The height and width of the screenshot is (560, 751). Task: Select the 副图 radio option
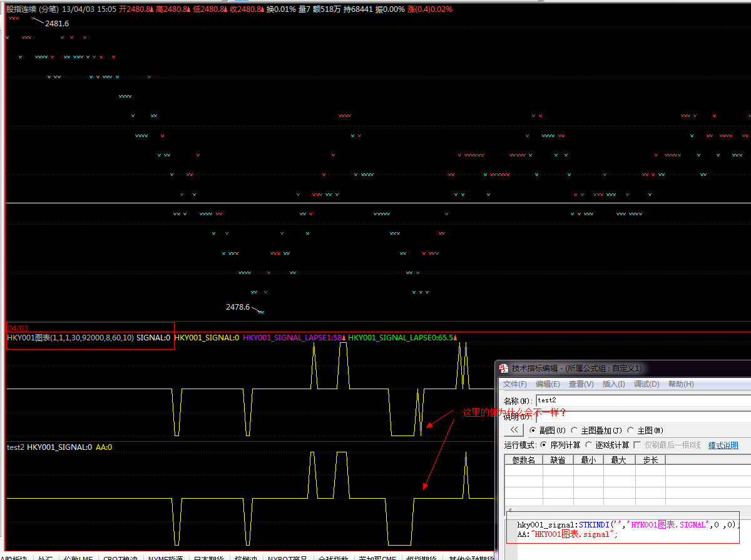click(533, 430)
